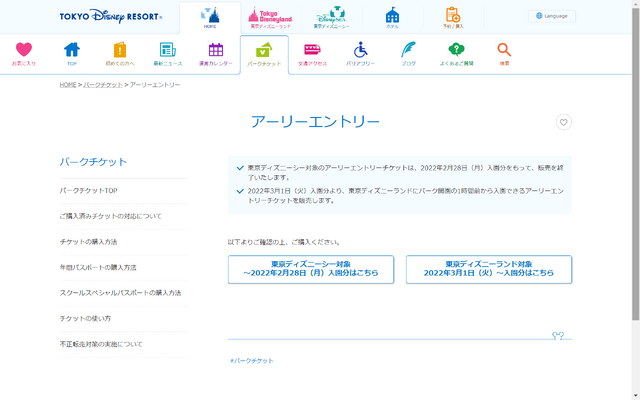Click 東京ディズニーシー対象 button
Image resolution: width=640 pixels, height=400 pixels.
coord(311,269)
